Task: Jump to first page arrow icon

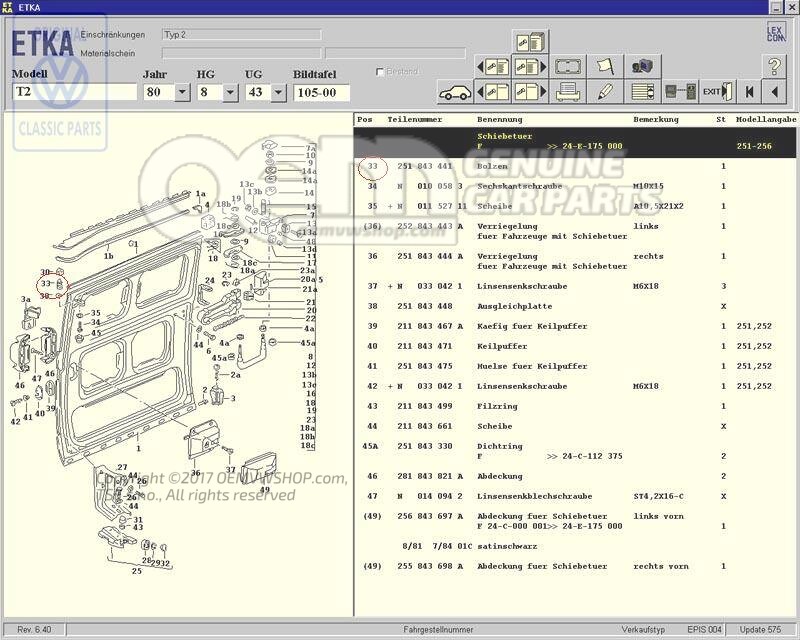Action: pos(749,92)
